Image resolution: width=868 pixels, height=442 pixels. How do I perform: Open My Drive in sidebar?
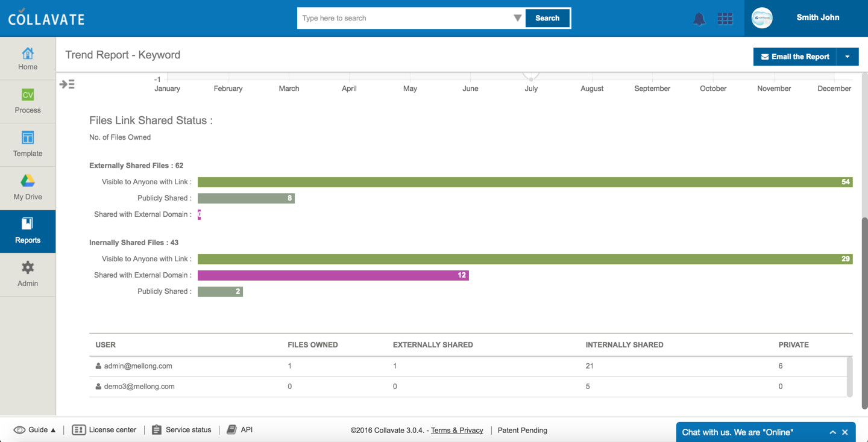click(28, 188)
